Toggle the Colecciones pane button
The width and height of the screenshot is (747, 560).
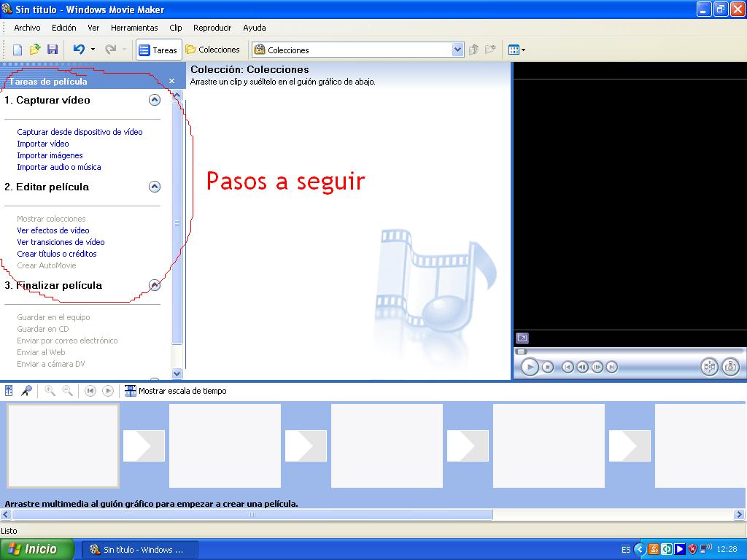212,50
